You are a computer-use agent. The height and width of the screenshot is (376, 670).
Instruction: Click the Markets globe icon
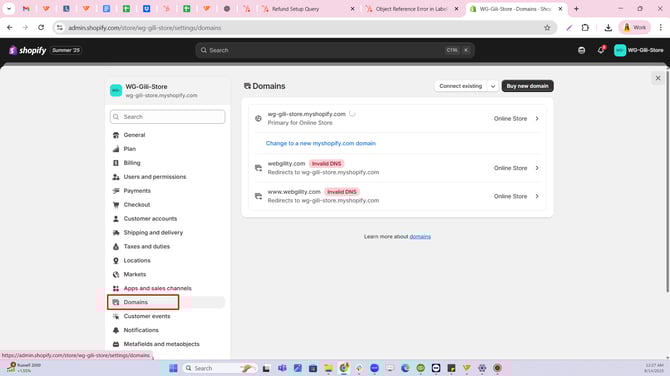116,274
